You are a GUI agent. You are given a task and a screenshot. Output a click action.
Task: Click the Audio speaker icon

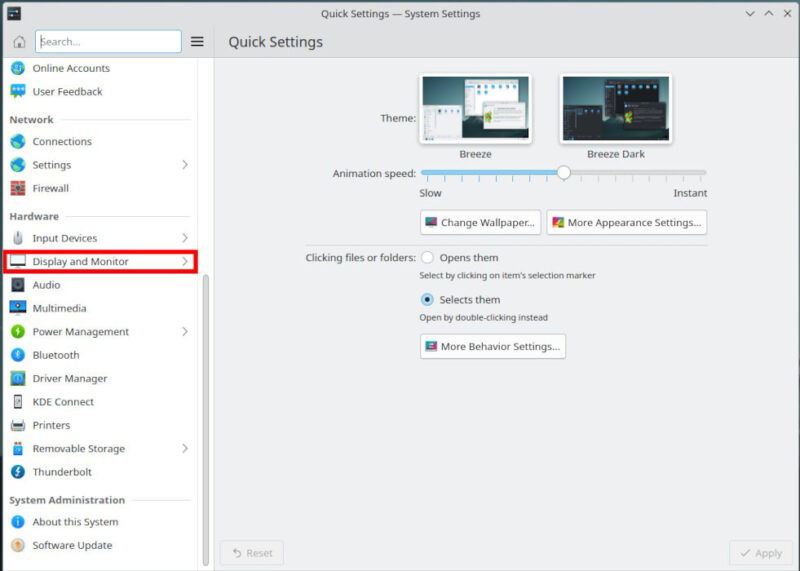point(18,285)
